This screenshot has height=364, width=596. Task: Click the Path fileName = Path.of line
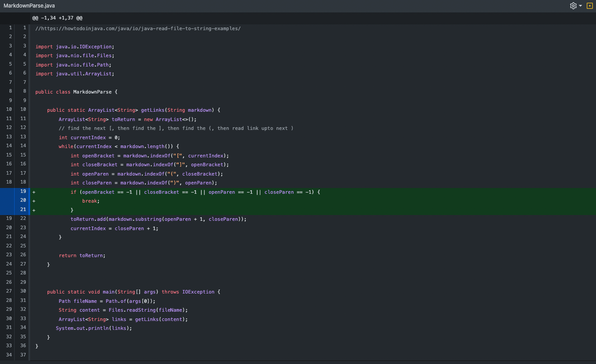[107, 301]
